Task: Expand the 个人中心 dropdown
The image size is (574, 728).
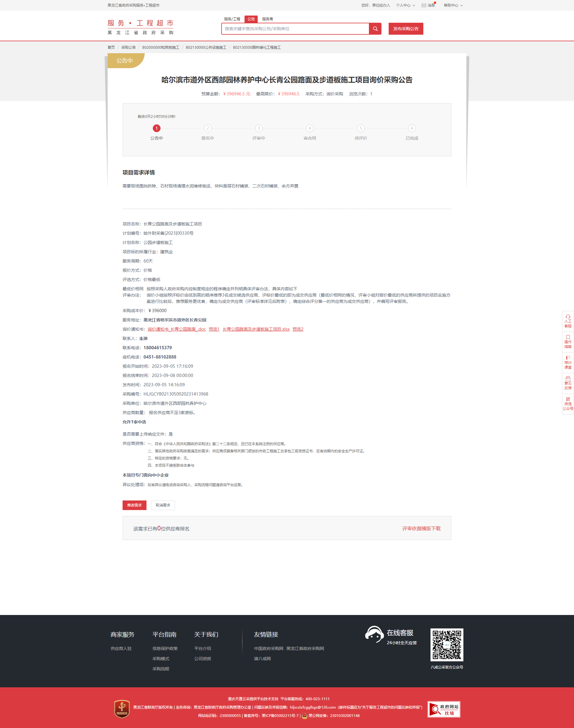Action: pos(405,5)
